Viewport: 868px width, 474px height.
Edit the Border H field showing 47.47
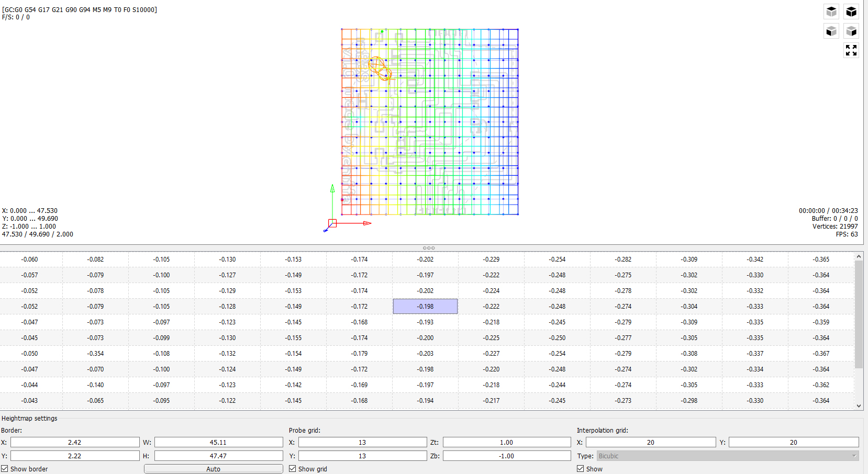point(218,456)
